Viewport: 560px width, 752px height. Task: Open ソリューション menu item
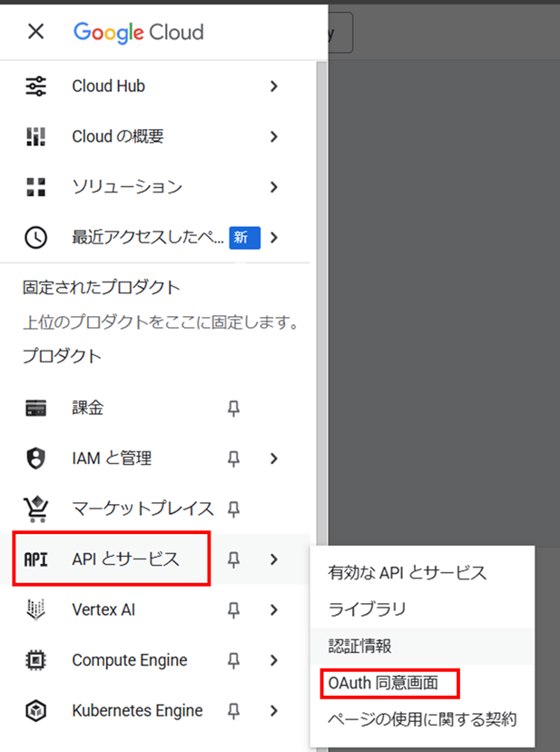127,187
